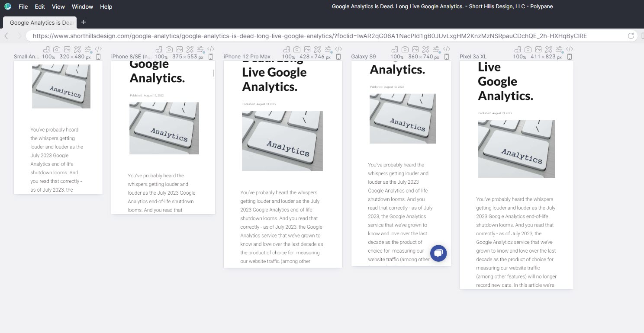Open the Edit menu
The height and width of the screenshot is (333, 644).
(40, 6)
